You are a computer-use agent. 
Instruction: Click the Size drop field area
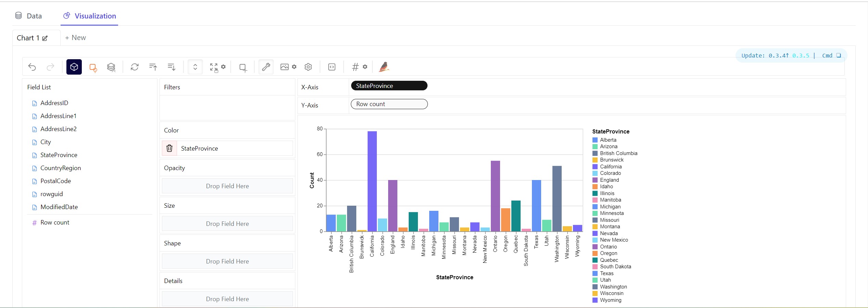coord(227,223)
